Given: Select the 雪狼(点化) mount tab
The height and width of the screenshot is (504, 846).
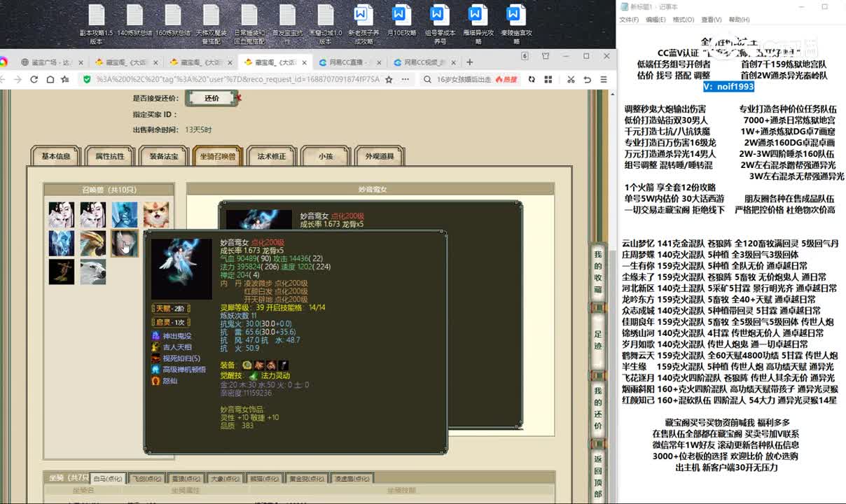Looking at the screenshot, I should 186,479.
